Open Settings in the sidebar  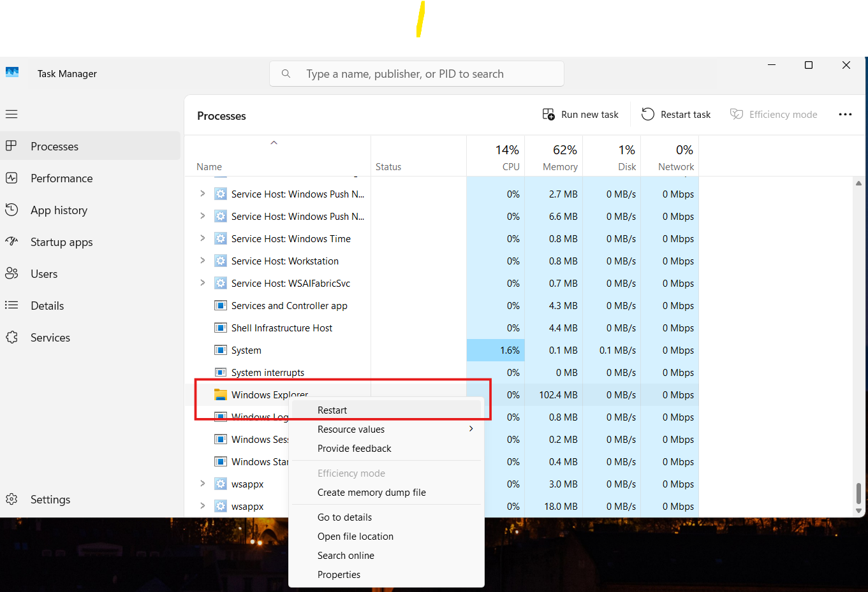click(91, 499)
